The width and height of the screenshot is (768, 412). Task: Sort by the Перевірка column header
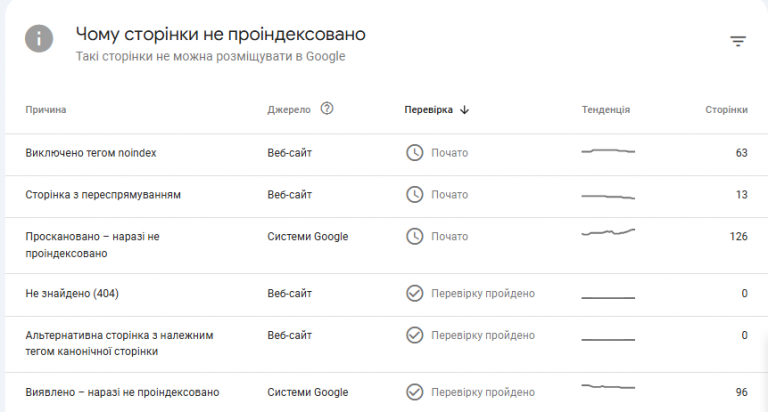coord(429,110)
